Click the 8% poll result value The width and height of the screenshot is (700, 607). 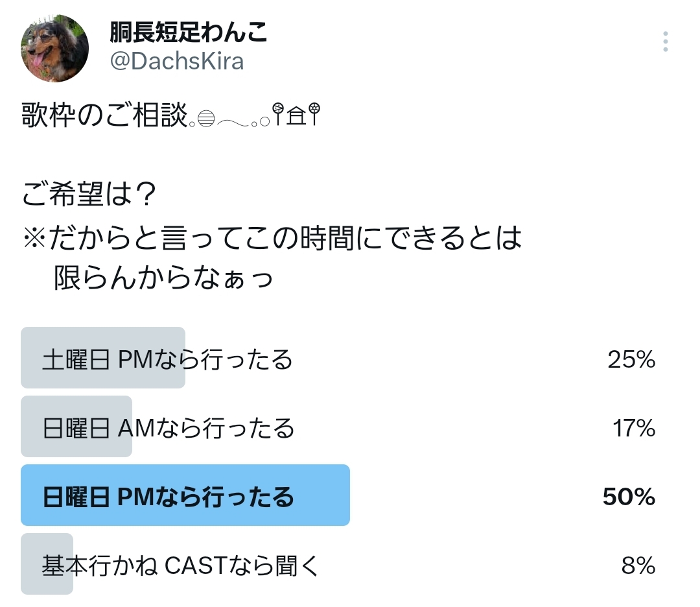(638, 566)
